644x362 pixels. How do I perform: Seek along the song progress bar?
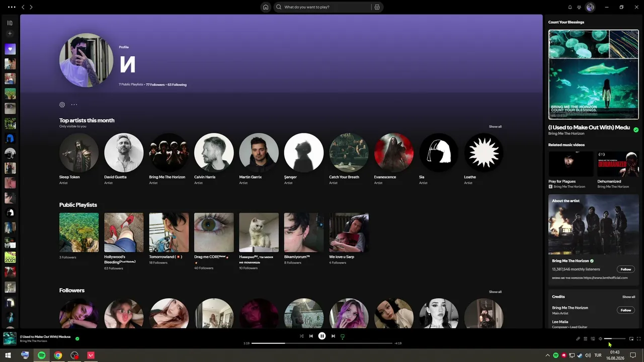pyautogui.click(x=322, y=343)
